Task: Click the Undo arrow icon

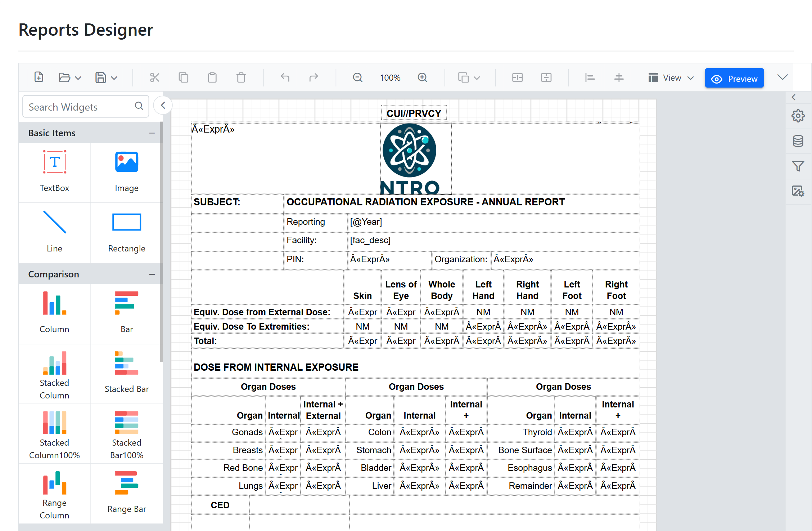Action: click(285, 77)
